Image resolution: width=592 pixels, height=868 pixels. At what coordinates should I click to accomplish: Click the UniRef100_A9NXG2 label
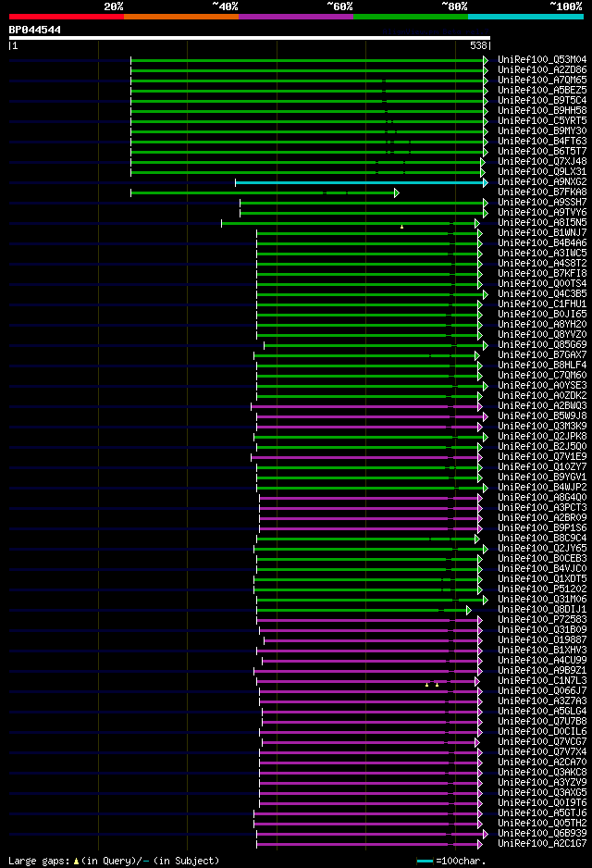coord(542,181)
